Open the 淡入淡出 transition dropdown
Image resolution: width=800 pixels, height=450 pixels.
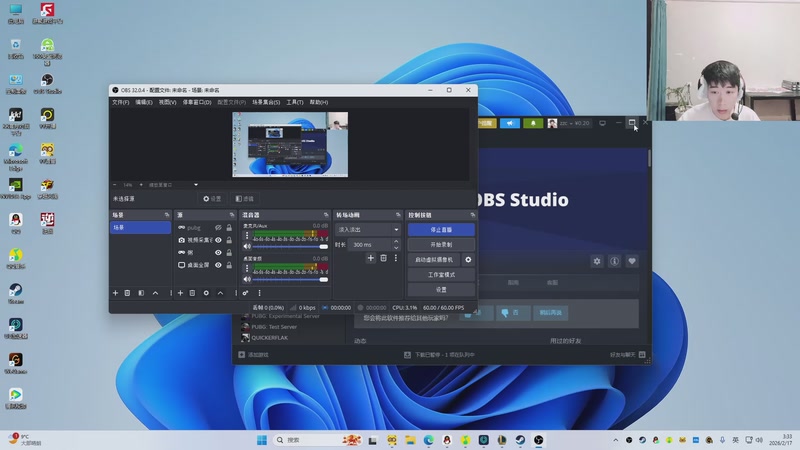click(368, 229)
